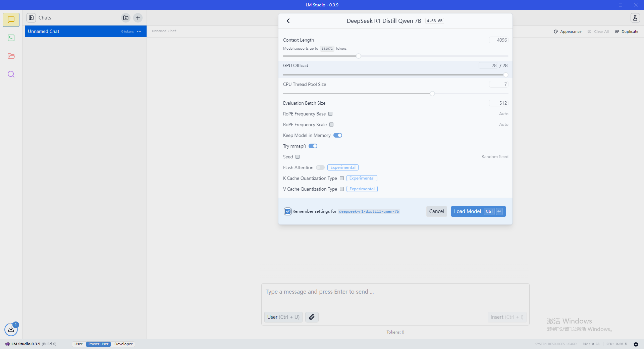Image resolution: width=644 pixels, height=349 pixels.
Task: Click Evaluation Batch Size value field
Action: (498, 103)
